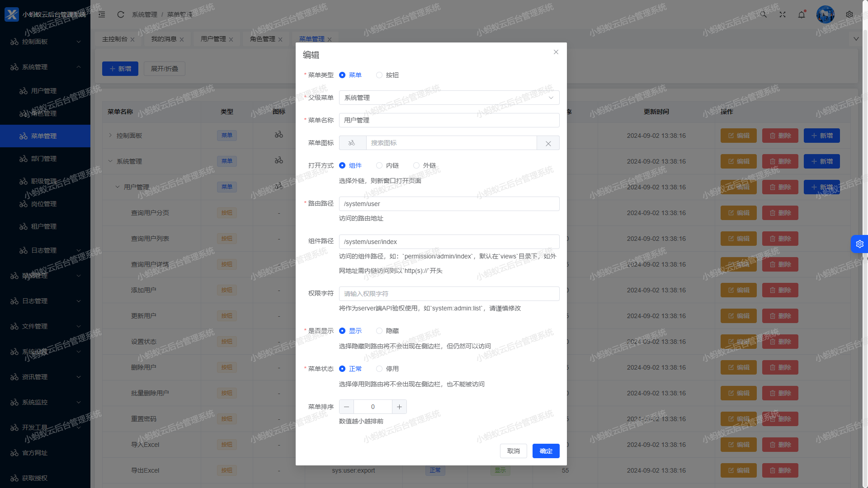The image size is (868, 488).
Task: Click the 取消 button
Action: pyautogui.click(x=513, y=451)
